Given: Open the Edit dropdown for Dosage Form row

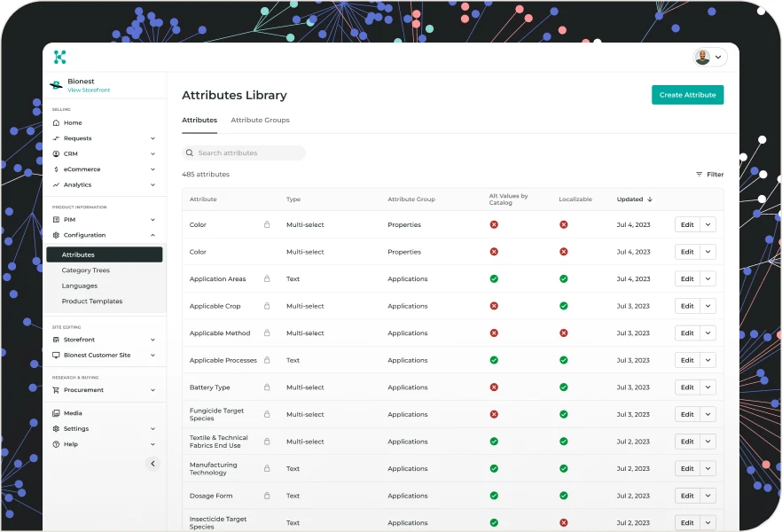Looking at the screenshot, I should (x=707, y=496).
